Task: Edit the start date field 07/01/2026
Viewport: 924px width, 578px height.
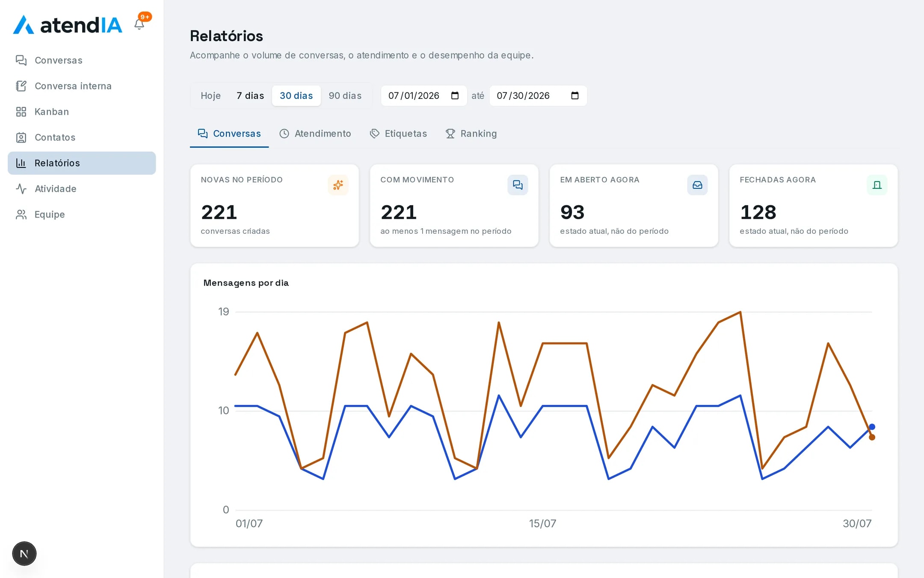Action: click(423, 95)
